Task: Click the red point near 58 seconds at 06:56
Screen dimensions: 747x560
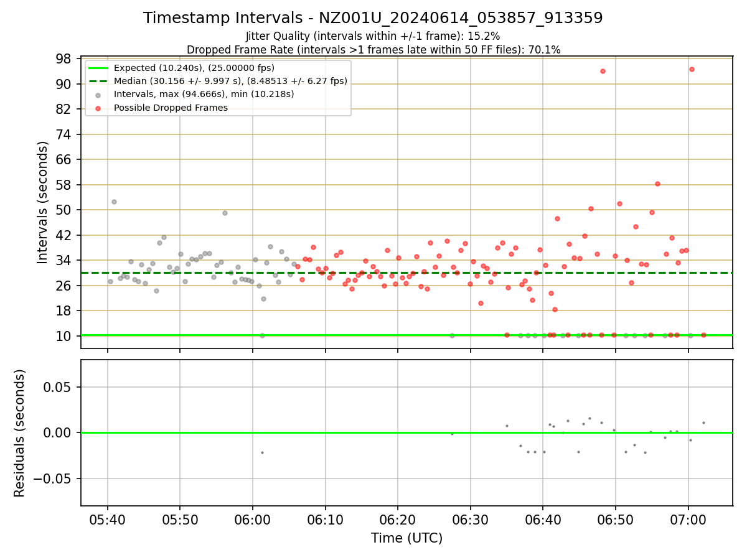Action: click(657, 184)
